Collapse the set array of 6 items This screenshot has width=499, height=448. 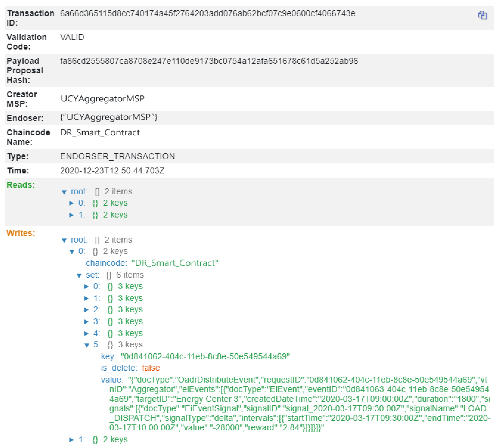tap(79, 276)
